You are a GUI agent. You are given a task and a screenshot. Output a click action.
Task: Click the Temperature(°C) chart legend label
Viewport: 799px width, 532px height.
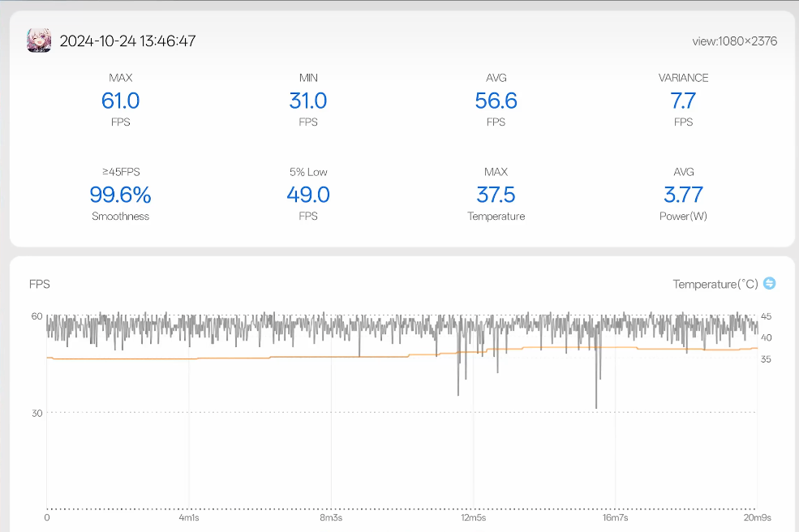[x=715, y=284]
